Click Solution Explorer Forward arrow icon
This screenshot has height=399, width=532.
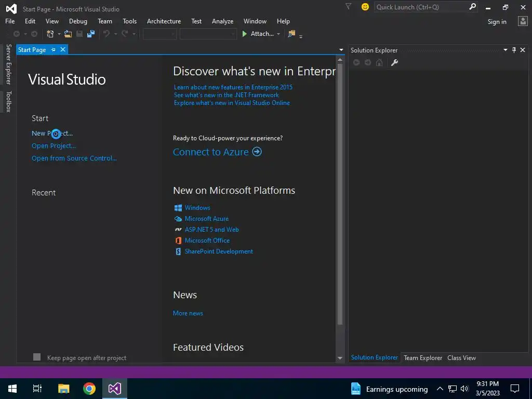[368, 62]
